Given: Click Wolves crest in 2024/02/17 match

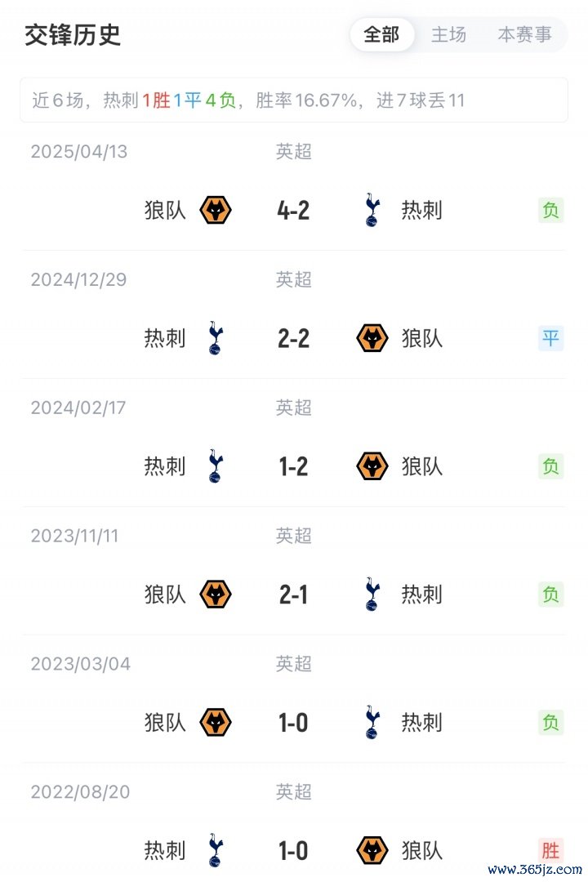Looking at the screenshot, I should (x=372, y=466).
